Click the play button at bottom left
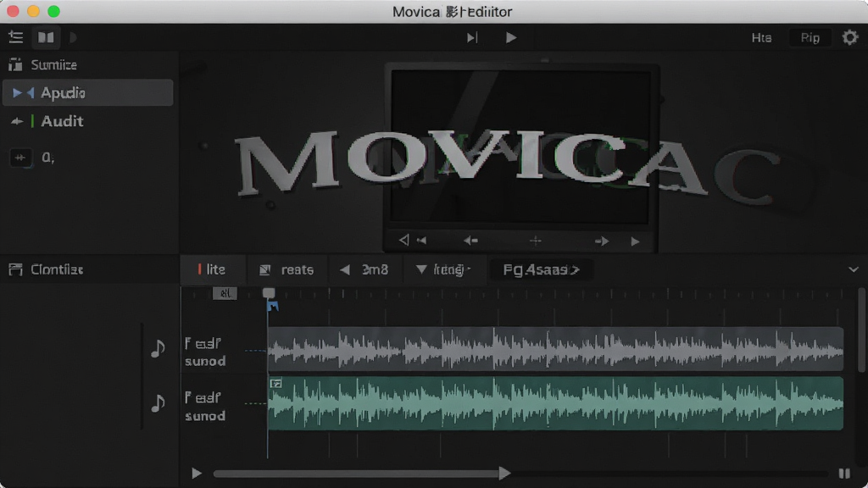This screenshot has width=868, height=488. tap(197, 474)
